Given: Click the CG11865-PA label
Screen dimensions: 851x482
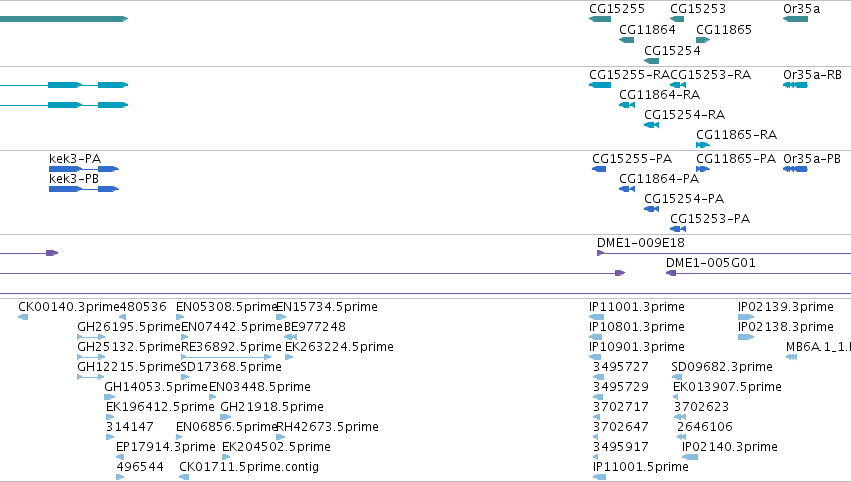Looking at the screenshot, I should coord(736,159).
